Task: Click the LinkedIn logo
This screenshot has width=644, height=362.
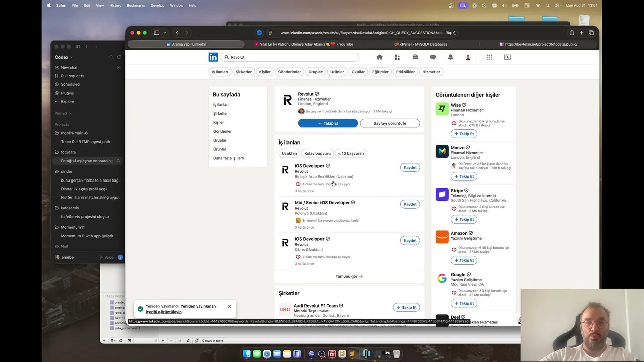Action: pos(213,57)
